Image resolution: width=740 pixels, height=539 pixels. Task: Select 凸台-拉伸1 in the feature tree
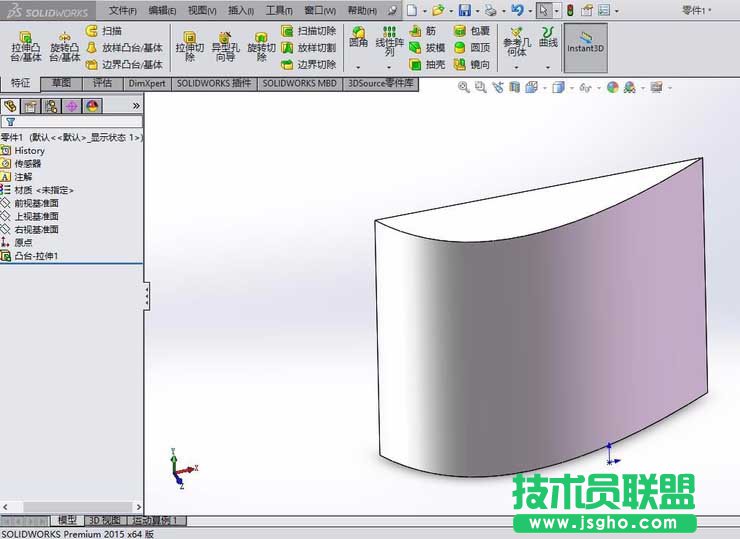(36, 256)
